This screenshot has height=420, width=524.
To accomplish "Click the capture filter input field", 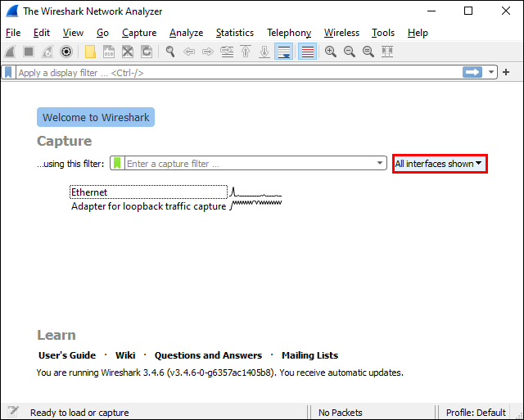I will pyautogui.click(x=250, y=164).
